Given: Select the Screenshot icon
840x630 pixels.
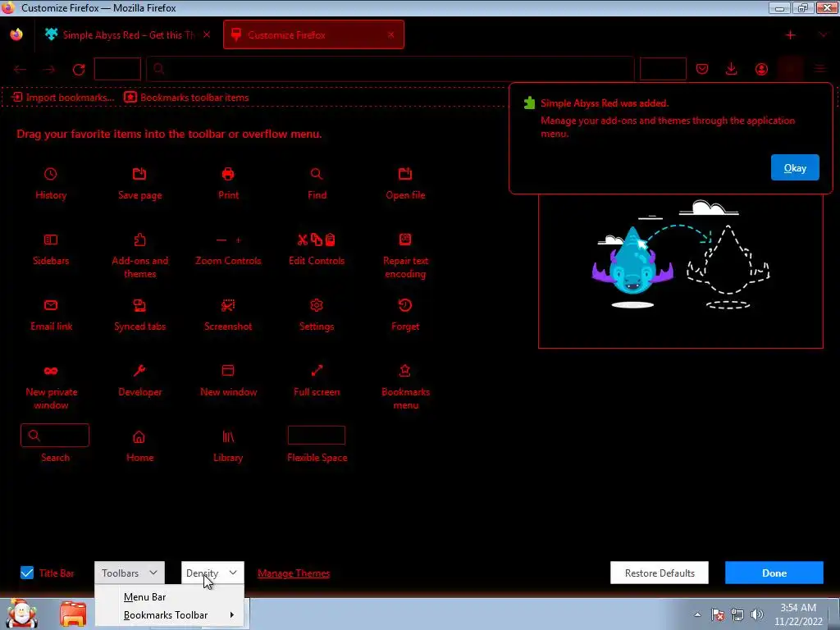Looking at the screenshot, I should (x=228, y=305).
